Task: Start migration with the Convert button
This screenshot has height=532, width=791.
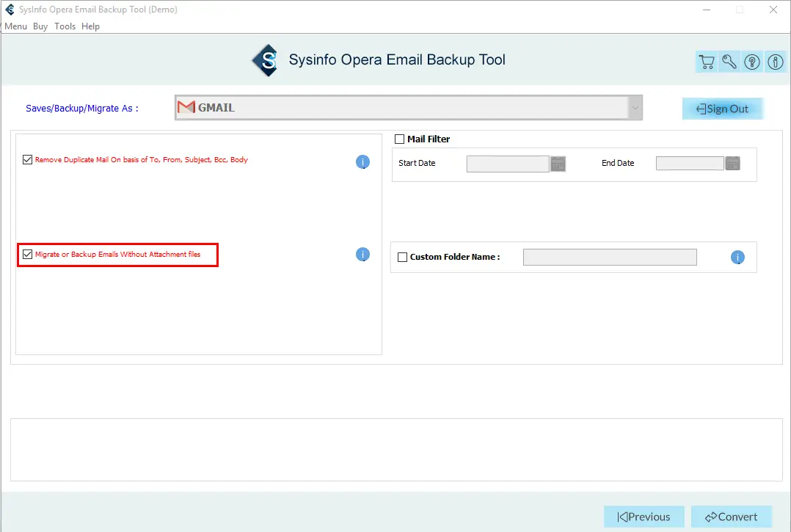Action: coord(732,517)
